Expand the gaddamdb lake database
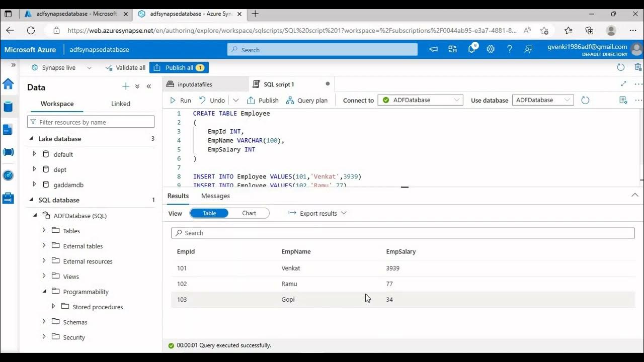 point(34,185)
